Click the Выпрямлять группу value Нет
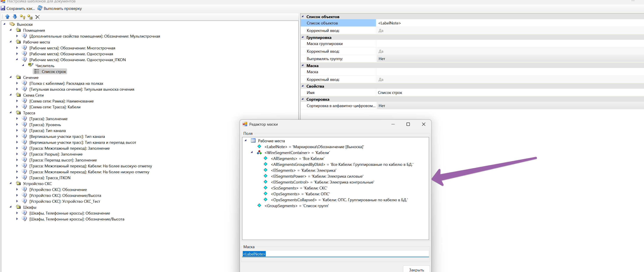Viewport: 644px width, 272px height. pos(382,59)
